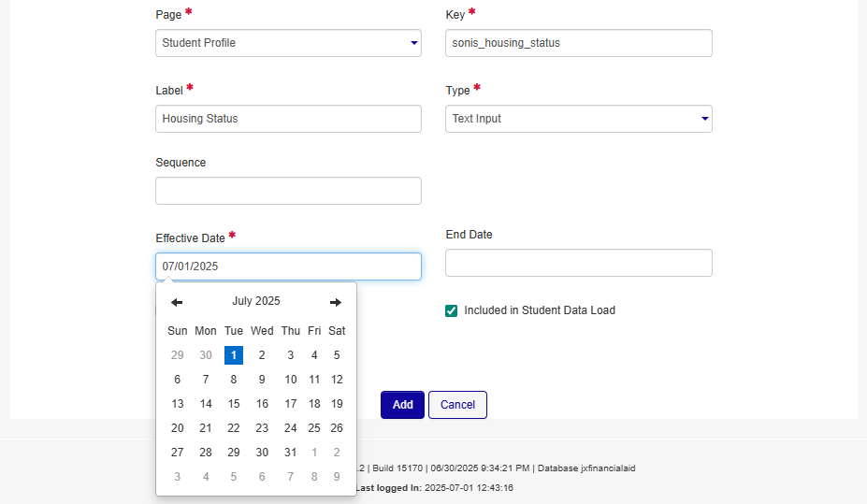Focus the Label text field
Image resolution: width=867 pixels, height=504 pixels.
click(x=288, y=119)
